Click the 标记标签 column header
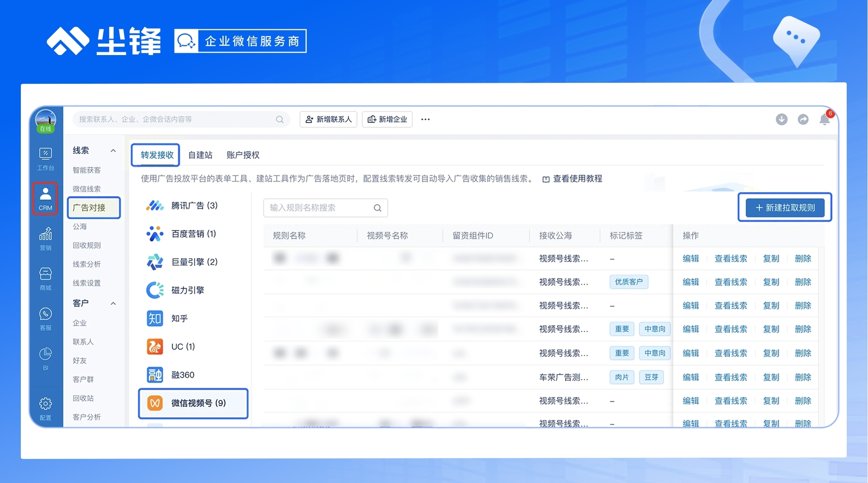868x483 pixels. point(626,235)
